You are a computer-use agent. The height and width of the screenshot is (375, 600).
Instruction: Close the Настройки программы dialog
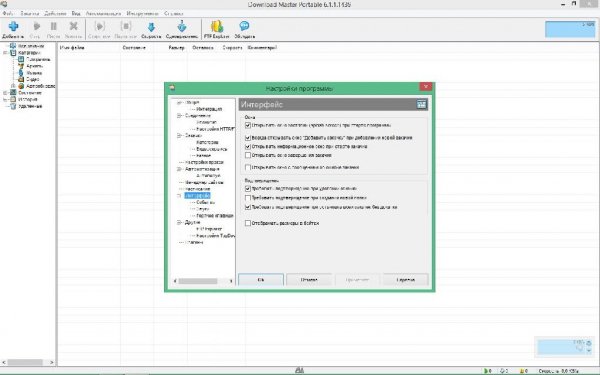pos(426,86)
